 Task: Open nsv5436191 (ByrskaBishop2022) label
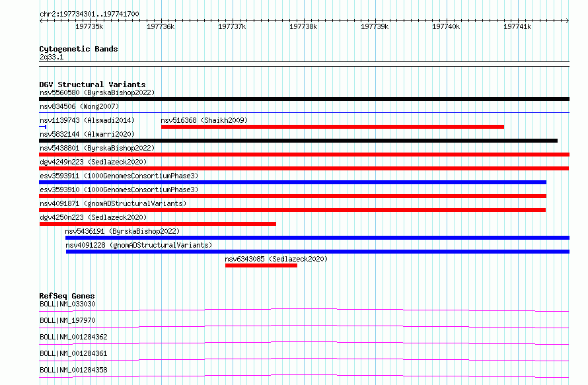tap(122, 231)
